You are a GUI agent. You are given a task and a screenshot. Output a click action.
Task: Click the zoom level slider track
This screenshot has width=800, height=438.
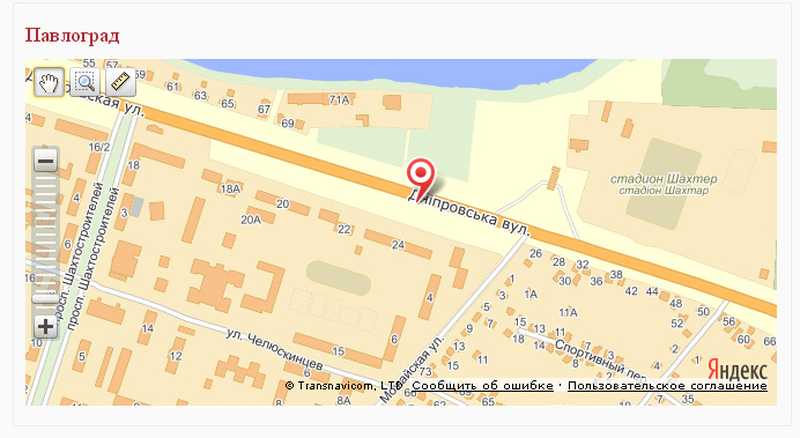click(x=46, y=244)
